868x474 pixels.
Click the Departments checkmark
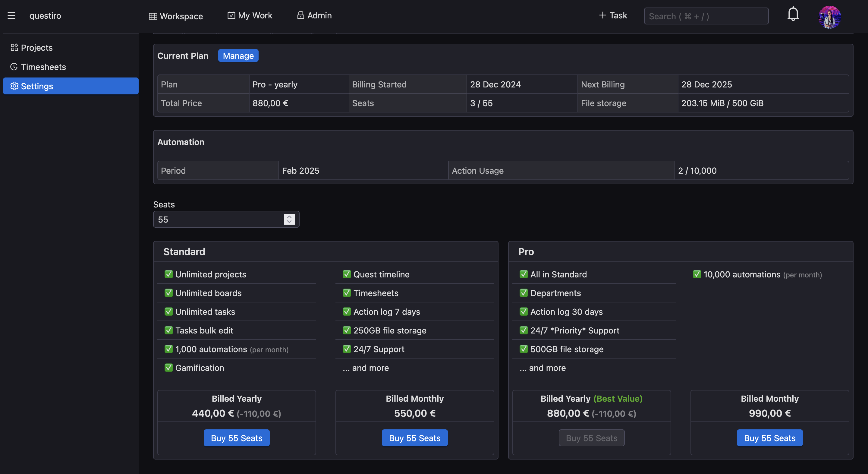(524, 292)
